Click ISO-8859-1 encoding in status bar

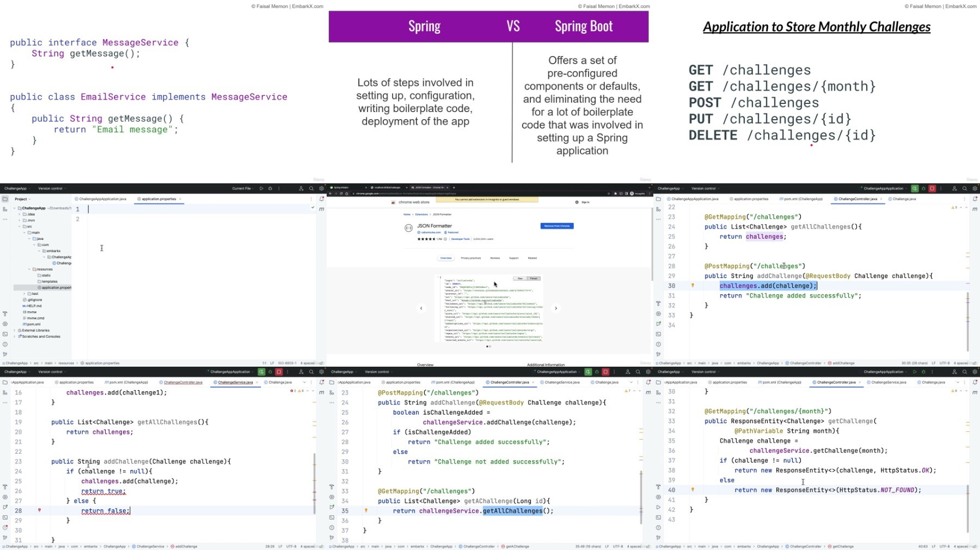click(x=287, y=363)
